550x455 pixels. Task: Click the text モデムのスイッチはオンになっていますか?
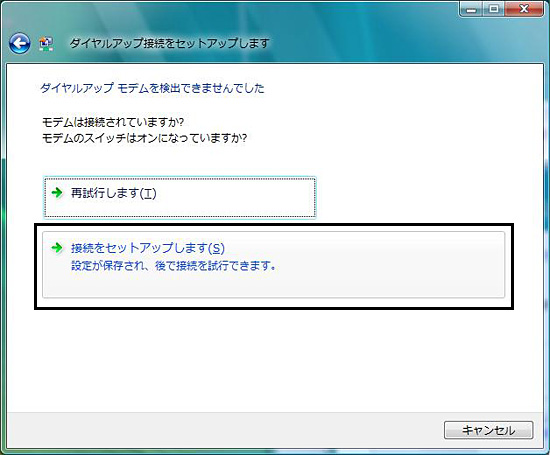click(145, 138)
